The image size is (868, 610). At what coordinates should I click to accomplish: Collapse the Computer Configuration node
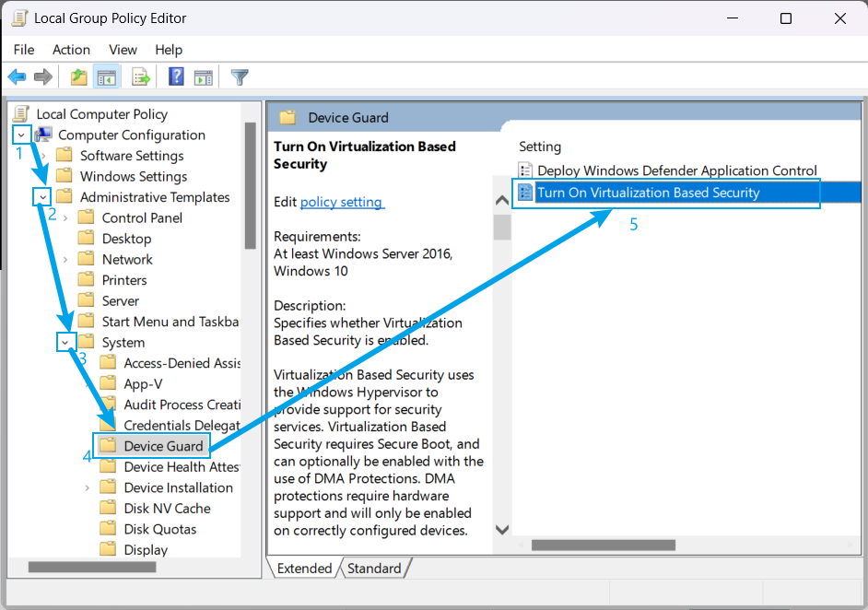pyautogui.click(x=21, y=135)
